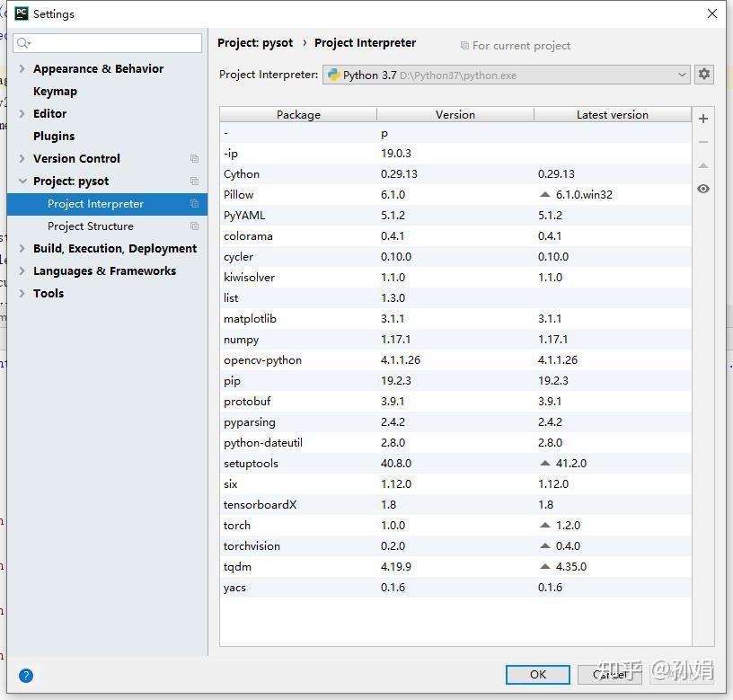The width and height of the screenshot is (733, 700).
Task: Expand the Editor section
Action: tap(22, 113)
